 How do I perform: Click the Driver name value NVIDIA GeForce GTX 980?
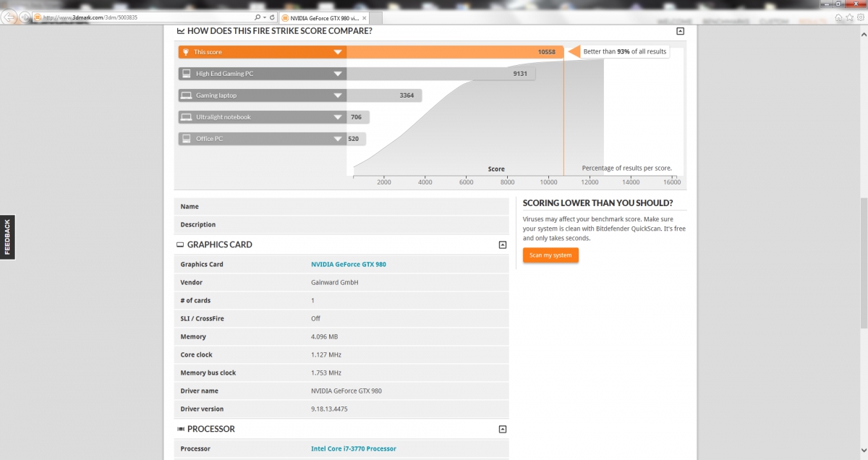click(346, 391)
